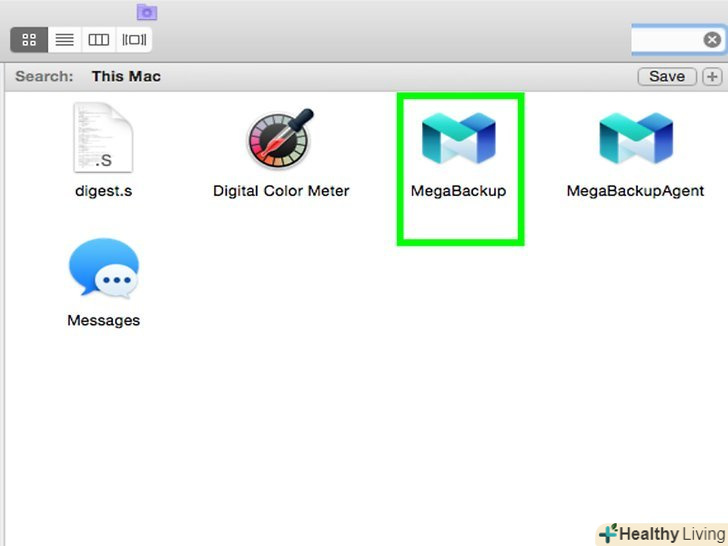The width and height of the screenshot is (728, 546).
Task: Select the digest.s file icon
Action: coord(103,137)
